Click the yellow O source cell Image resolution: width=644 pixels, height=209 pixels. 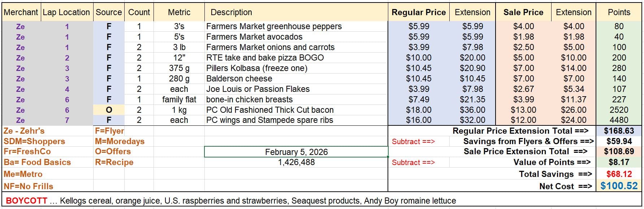(109, 110)
